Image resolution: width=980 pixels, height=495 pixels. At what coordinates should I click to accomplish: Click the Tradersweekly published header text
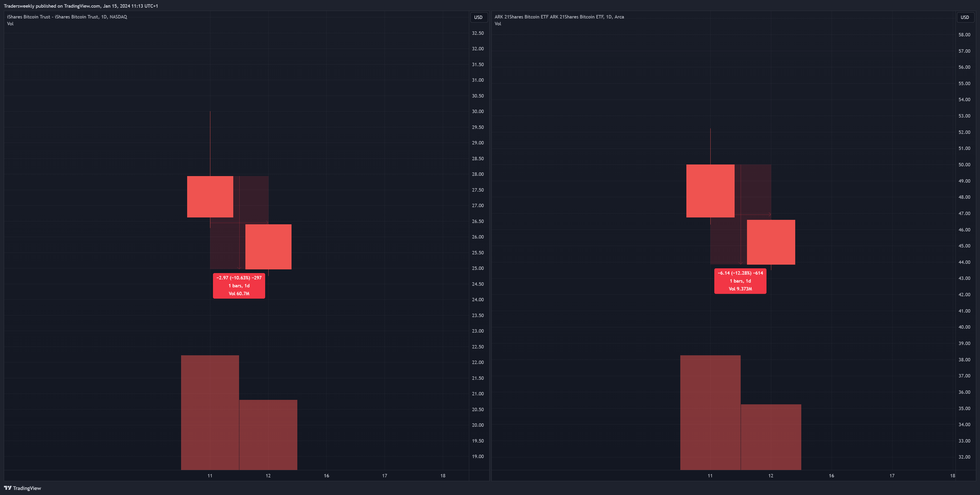pos(81,6)
